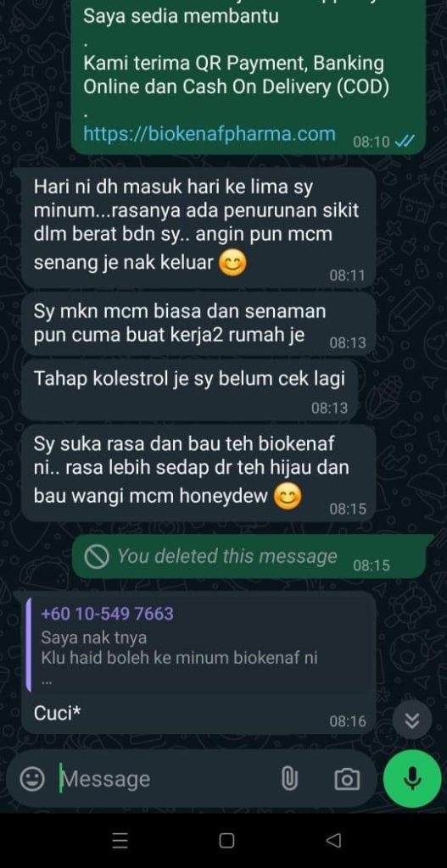
Task: Tap the green microphone voice button
Action: [x=411, y=780]
